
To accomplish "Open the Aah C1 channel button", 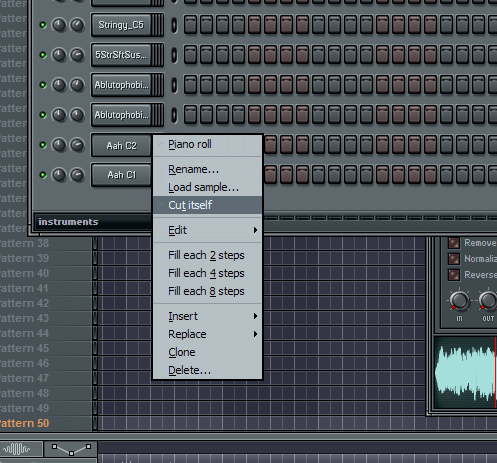I will tap(121, 175).
